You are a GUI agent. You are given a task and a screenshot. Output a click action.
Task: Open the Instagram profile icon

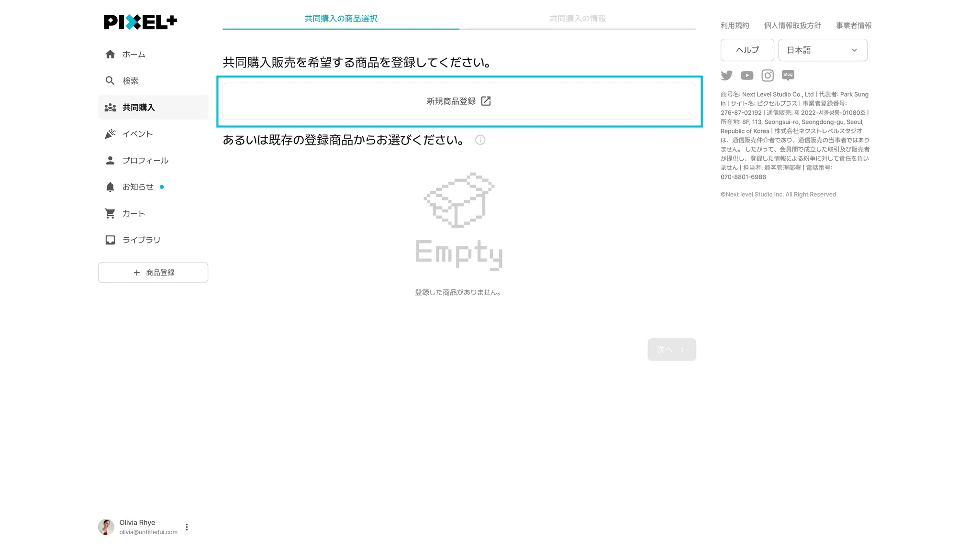[x=768, y=76]
